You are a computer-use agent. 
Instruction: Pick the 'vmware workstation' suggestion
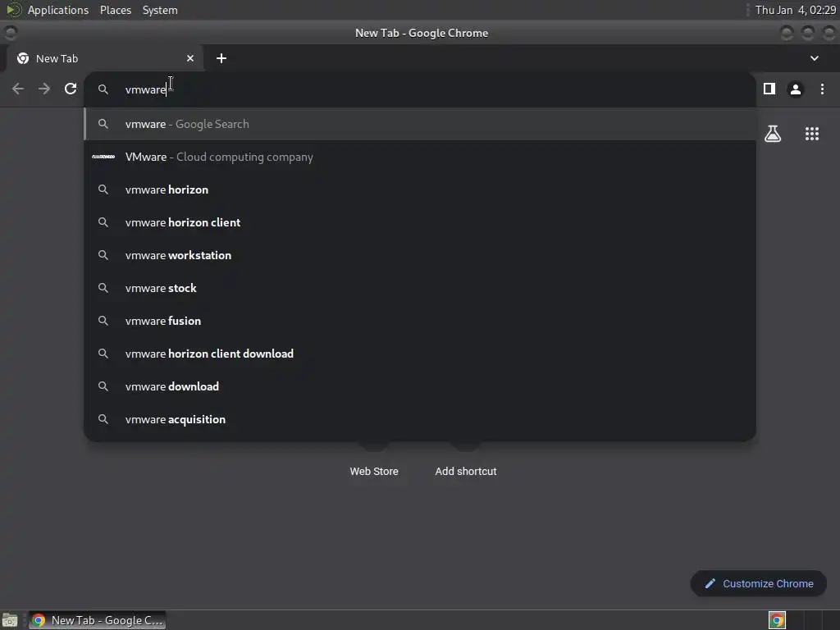(x=420, y=255)
